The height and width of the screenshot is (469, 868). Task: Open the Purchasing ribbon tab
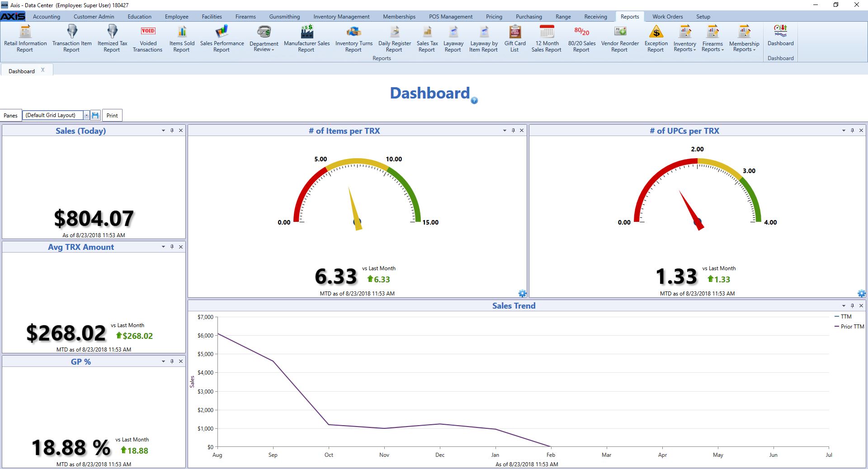coord(528,17)
